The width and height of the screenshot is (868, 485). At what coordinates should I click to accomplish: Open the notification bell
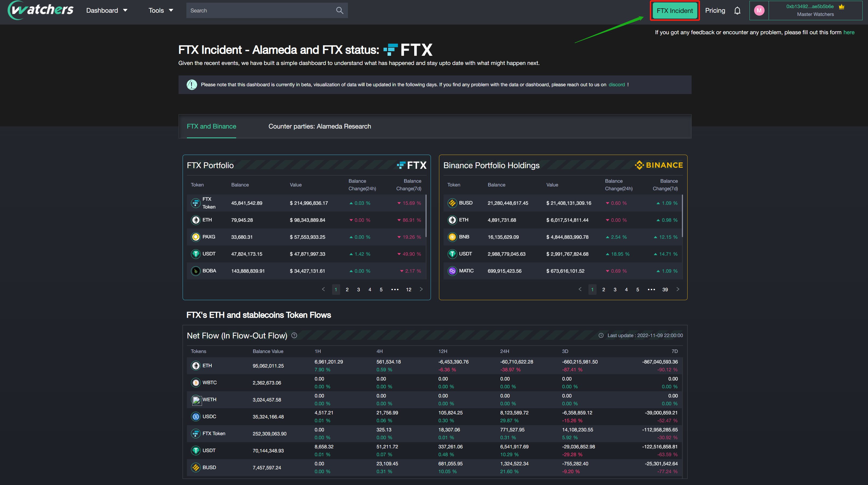point(737,10)
